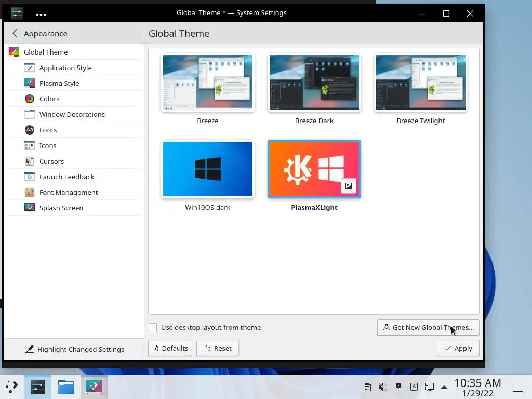Open Splash Screen settings
The image size is (532, 399).
pyautogui.click(x=74, y=208)
